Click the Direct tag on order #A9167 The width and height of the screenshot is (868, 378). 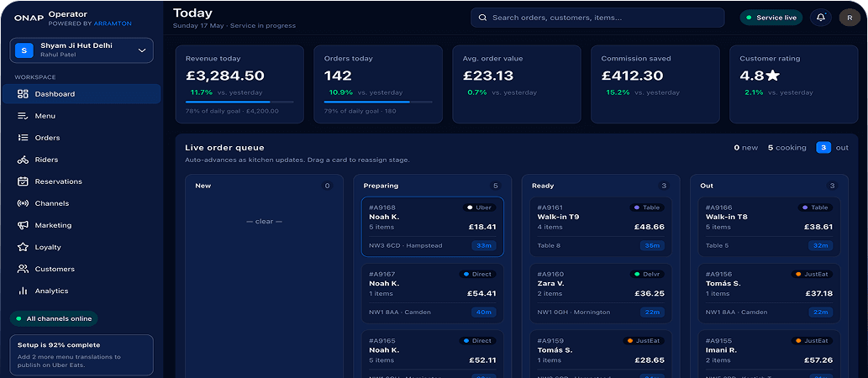[x=478, y=274]
